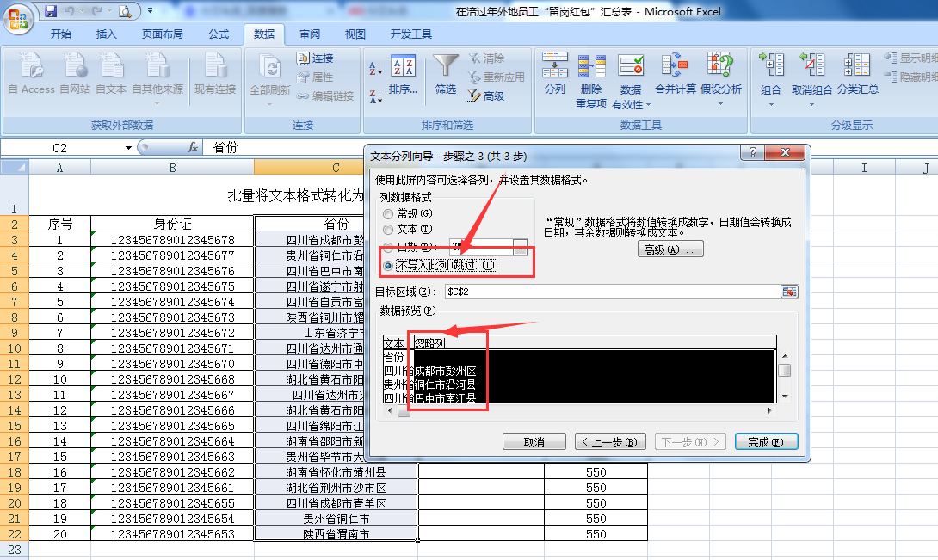Screen dimensions: 938x560
Task: Sort ascending with A-Z icon
Action: 376,68
